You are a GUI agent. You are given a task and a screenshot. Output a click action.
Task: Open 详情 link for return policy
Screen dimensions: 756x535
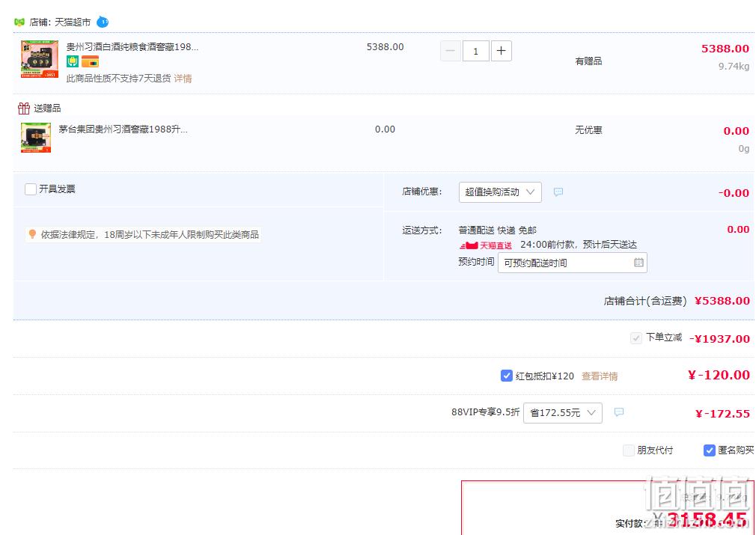pyautogui.click(x=183, y=79)
